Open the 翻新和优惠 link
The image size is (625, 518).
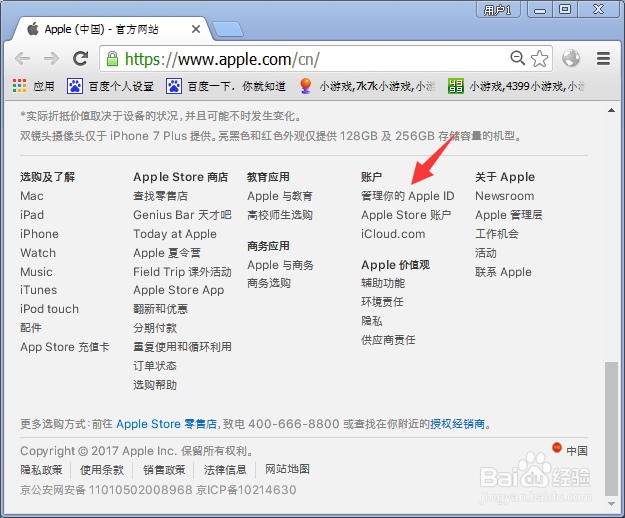pyautogui.click(x=160, y=309)
